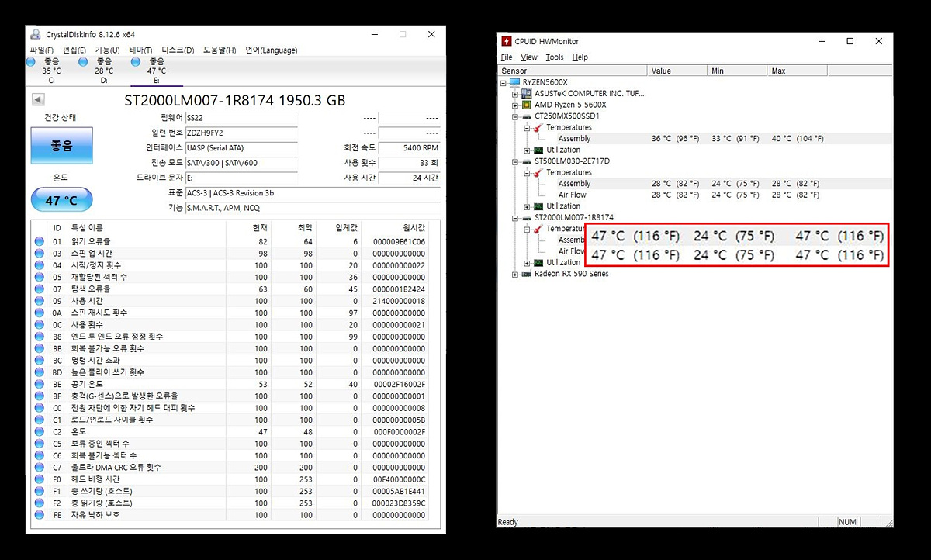Click the 일련 번호 field ZDZH9FY2
Screen dimensions: 931x560
(241, 133)
